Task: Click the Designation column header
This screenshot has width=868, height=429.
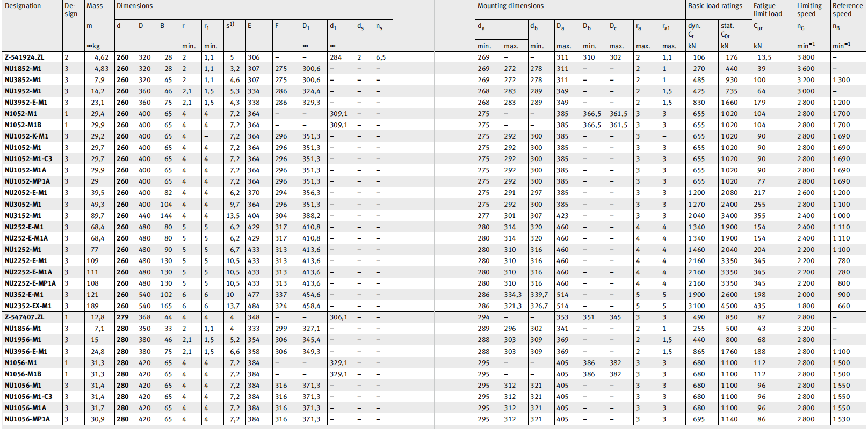Action: click(23, 6)
